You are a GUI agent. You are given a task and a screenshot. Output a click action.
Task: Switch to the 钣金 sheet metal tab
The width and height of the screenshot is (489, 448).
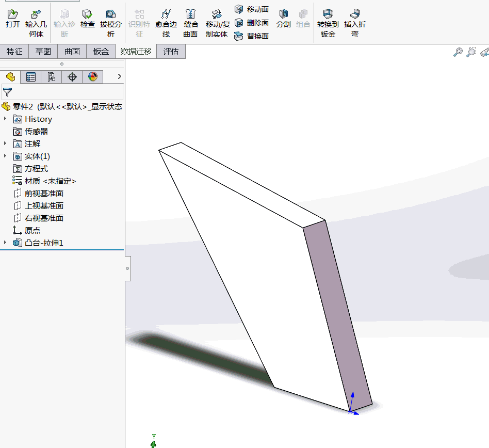click(101, 52)
